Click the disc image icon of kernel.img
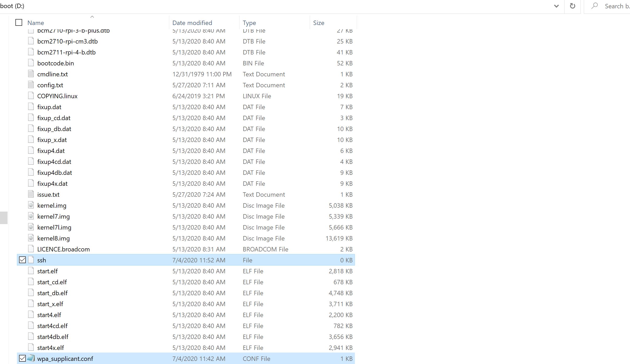630x364 pixels. click(31, 205)
